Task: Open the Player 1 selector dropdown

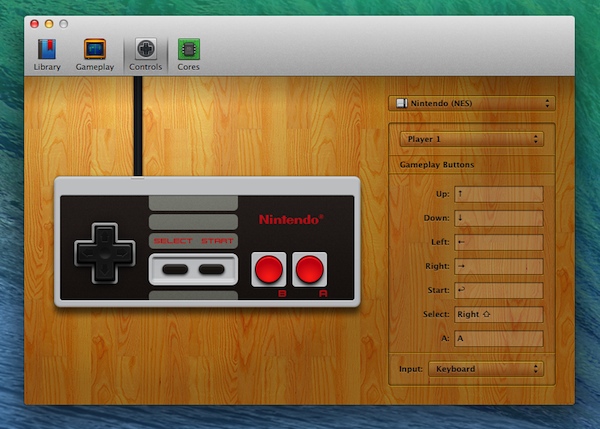Action: 471,139
